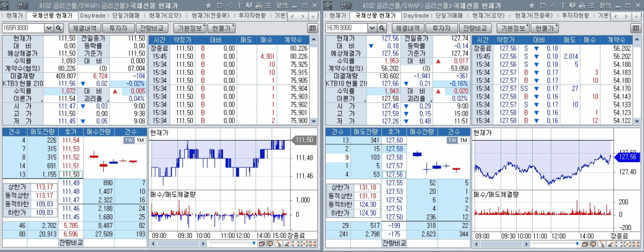Select ask price 111,54 in left order book
Screen dimensions: 644x252
coord(71,141)
